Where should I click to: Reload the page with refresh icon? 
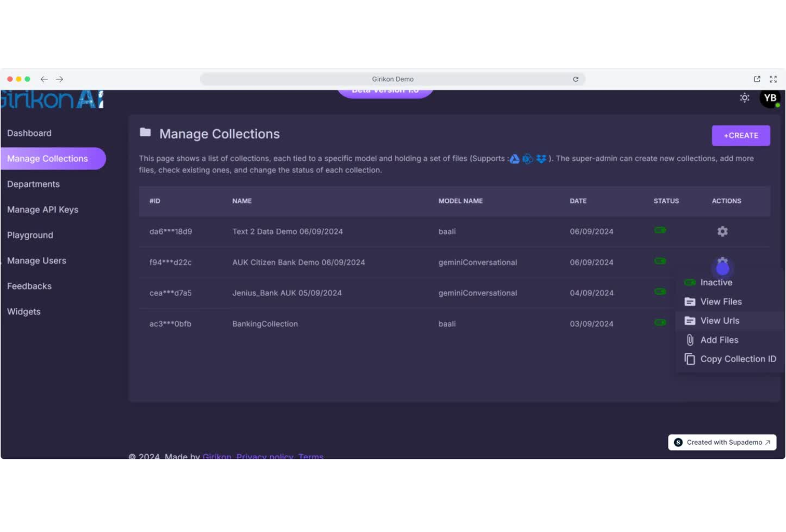575,79
